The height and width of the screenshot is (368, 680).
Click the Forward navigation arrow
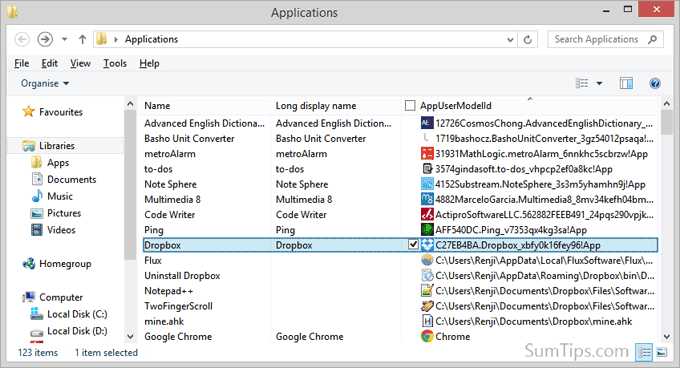point(45,39)
